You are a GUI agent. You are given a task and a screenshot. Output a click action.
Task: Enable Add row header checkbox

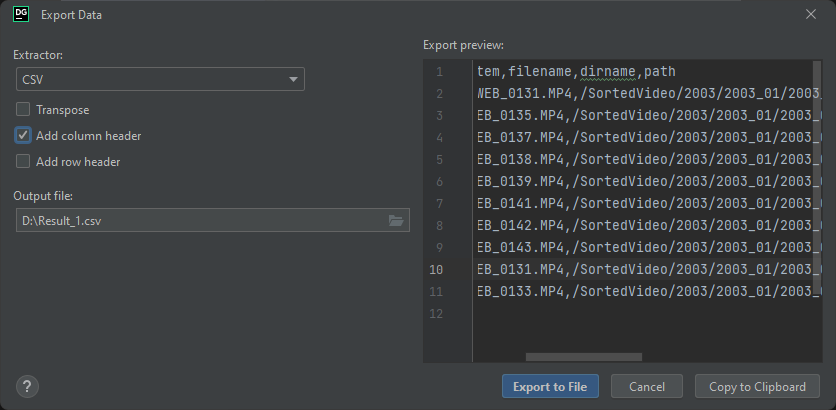click(23, 162)
